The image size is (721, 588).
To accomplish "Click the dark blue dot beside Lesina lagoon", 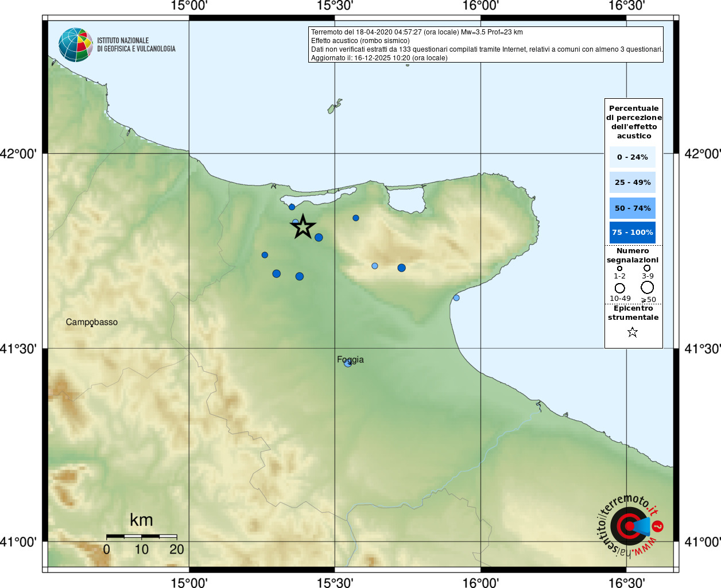I will pyautogui.click(x=292, y=207).
